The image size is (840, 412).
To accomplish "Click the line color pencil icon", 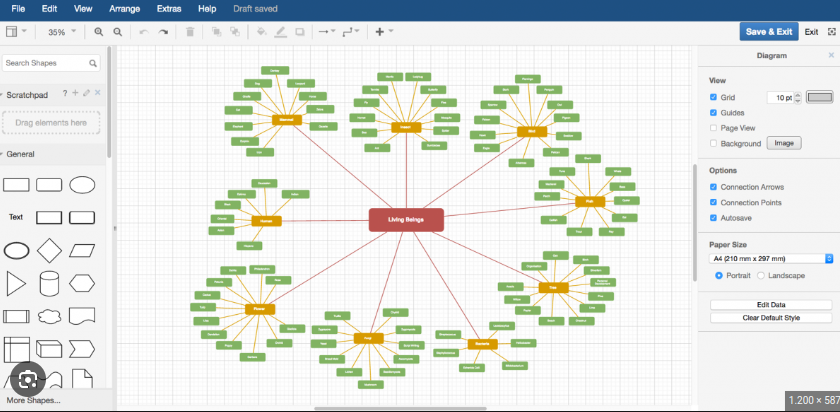I will pyautogui.click(x=281, y=32).
